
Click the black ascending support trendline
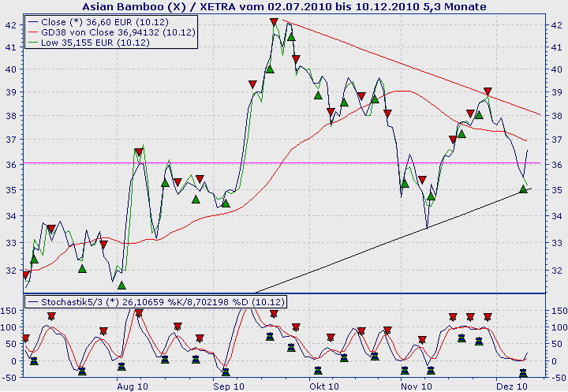pyautogui.click(x=393, y=241)
